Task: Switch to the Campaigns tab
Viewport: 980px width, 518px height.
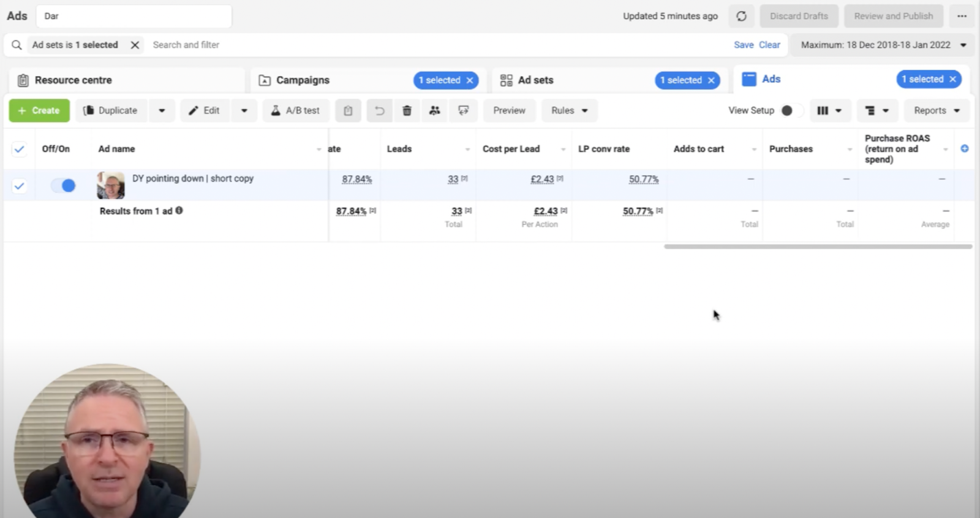Action: [x=303, y=80]
